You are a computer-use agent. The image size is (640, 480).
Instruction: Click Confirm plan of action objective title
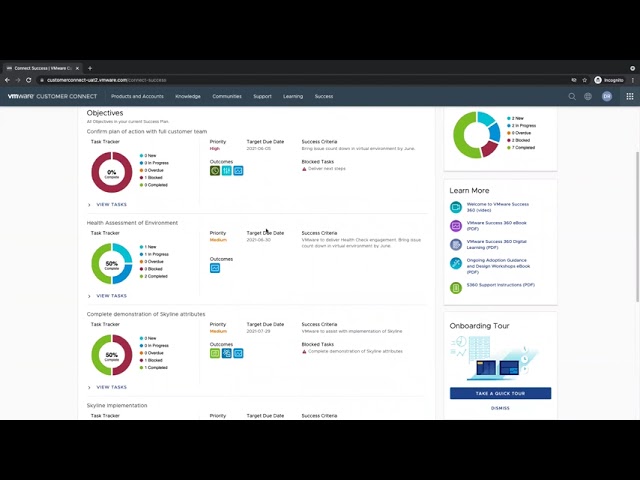coord(147,131)
